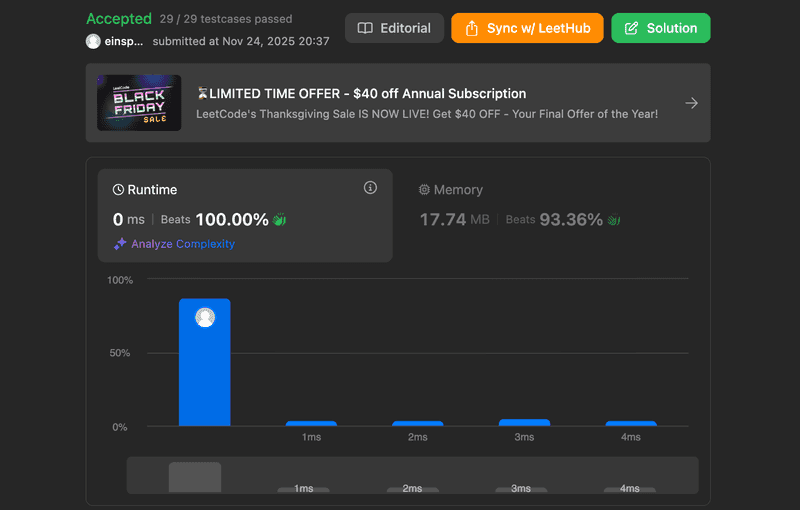Select the 3ms bar in the chart
Image resolution: width=800 pixels, height=510 pixels.
(x=524, y=422)
